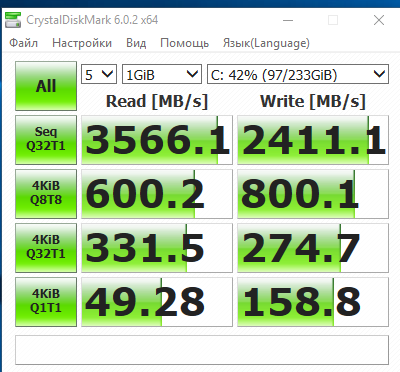Click the Write [MB/s] column header
Image resolution: width=400 pixels, height=372 pixels.
click(x=313, y=101)
